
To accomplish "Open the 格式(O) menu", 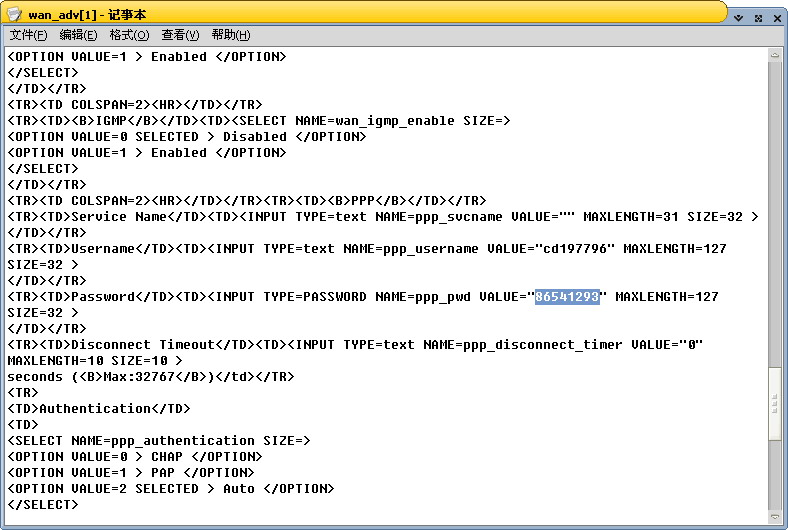I will [x=129, y=35].
